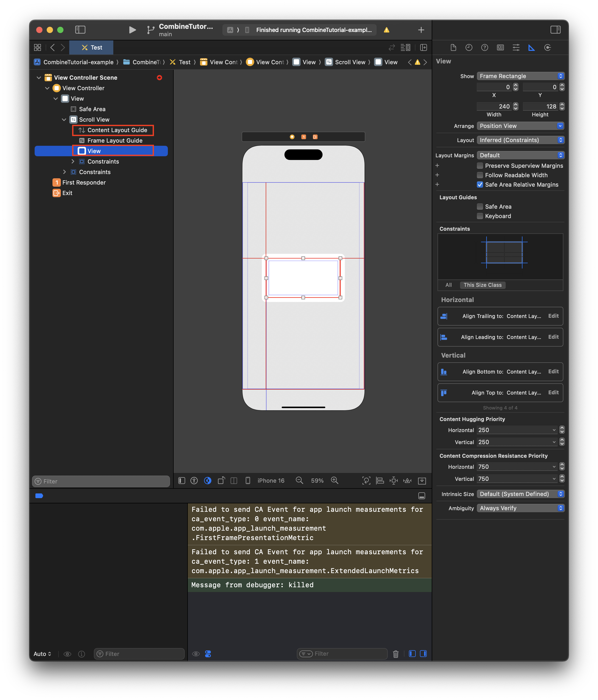Toggle the variables view pane button
Image resolution: width=598 pixels, height=700 pixels.
pos(412,654)
